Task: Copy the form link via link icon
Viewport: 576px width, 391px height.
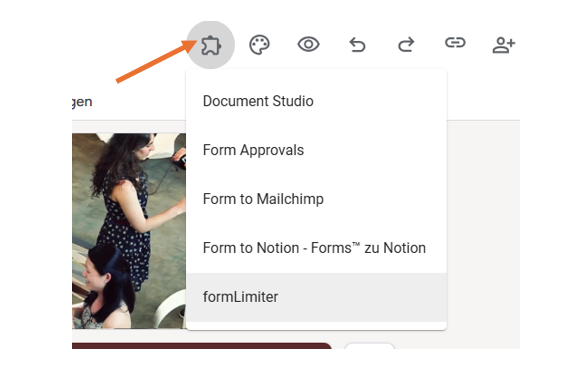Action: tap(455, 43)
